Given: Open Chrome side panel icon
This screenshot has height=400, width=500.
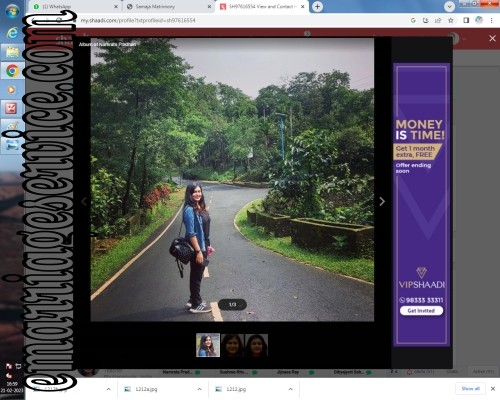Looking at the screenshot, I should (466, 20).
